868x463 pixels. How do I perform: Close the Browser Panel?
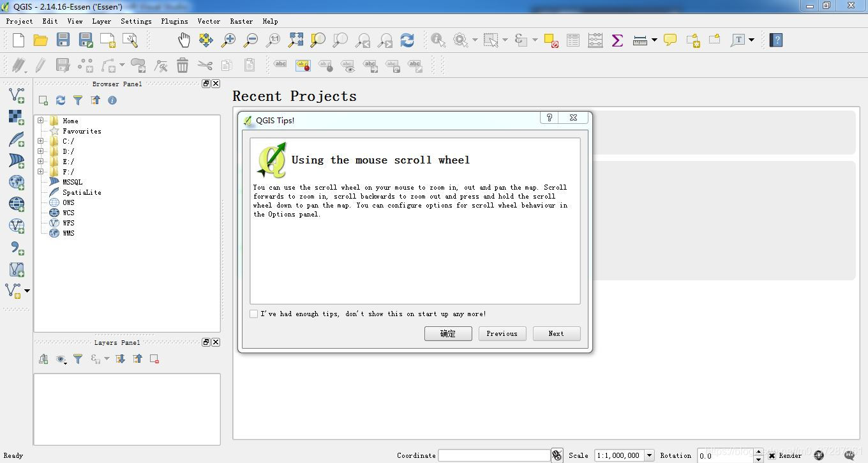tap(216, 84)
